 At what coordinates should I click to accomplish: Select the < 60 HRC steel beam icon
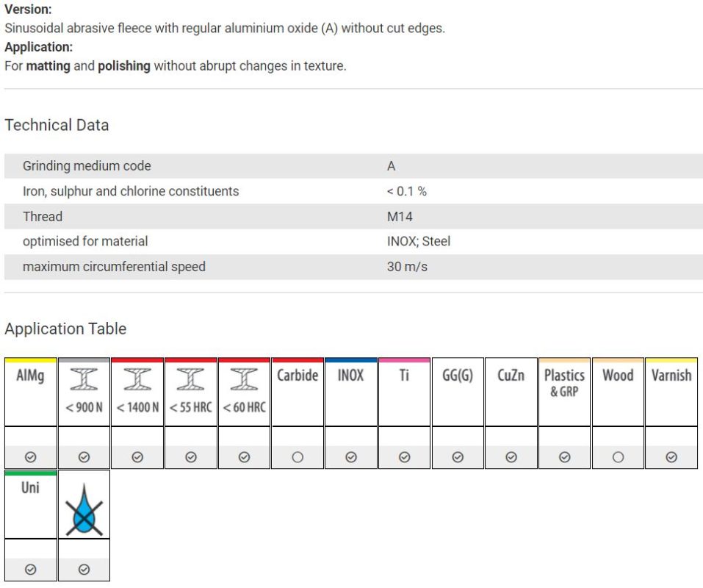coord(244,379)
